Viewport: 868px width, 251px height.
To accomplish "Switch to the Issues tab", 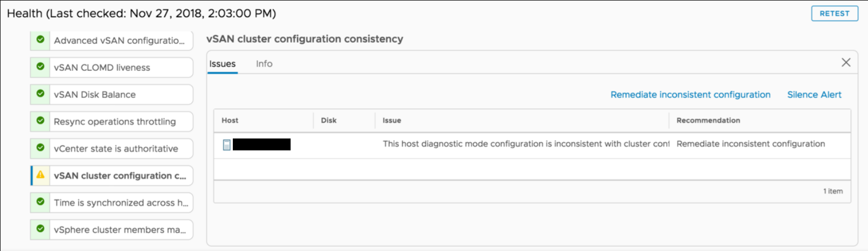I will 223,64.
